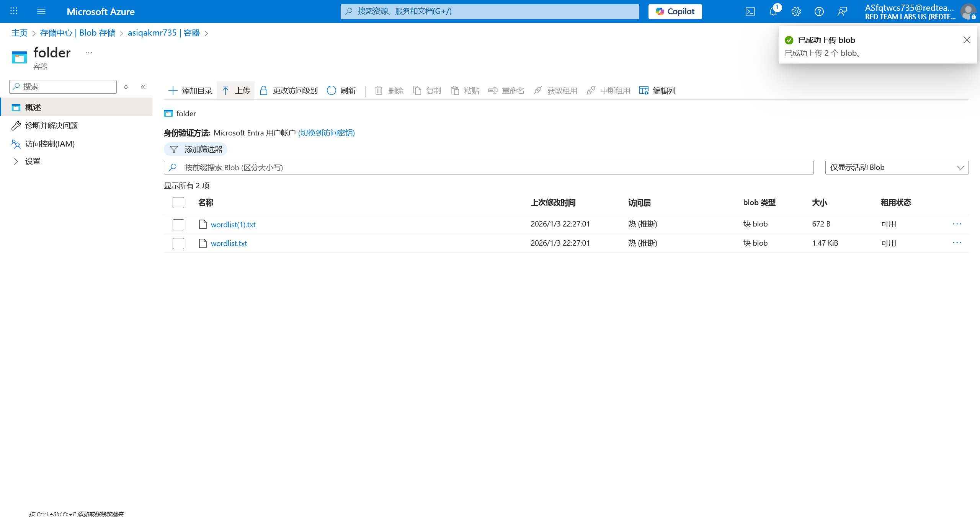This screenshot has height=520, width=980.
Task: Collapse the left sidebar with double chevron
Action: (143, 87)
